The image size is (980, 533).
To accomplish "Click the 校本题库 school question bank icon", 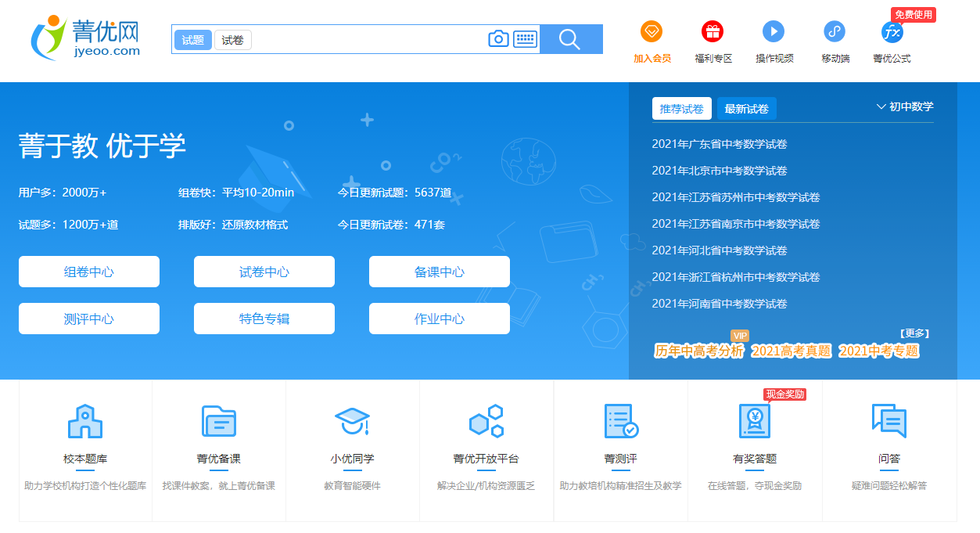I will pos(85,420).
